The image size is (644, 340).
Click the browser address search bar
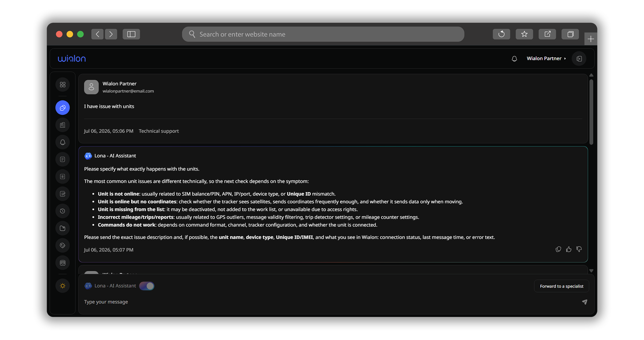tap(323, 34)
